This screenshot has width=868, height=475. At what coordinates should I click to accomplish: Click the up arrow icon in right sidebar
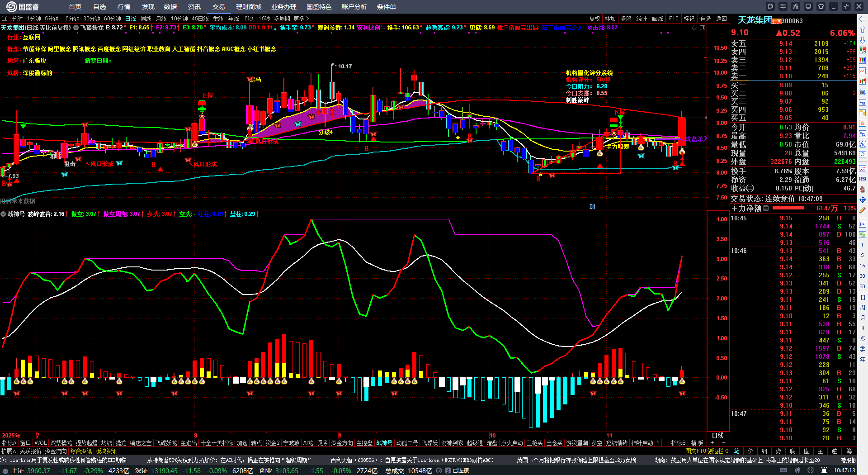click(x=863, y=29)
